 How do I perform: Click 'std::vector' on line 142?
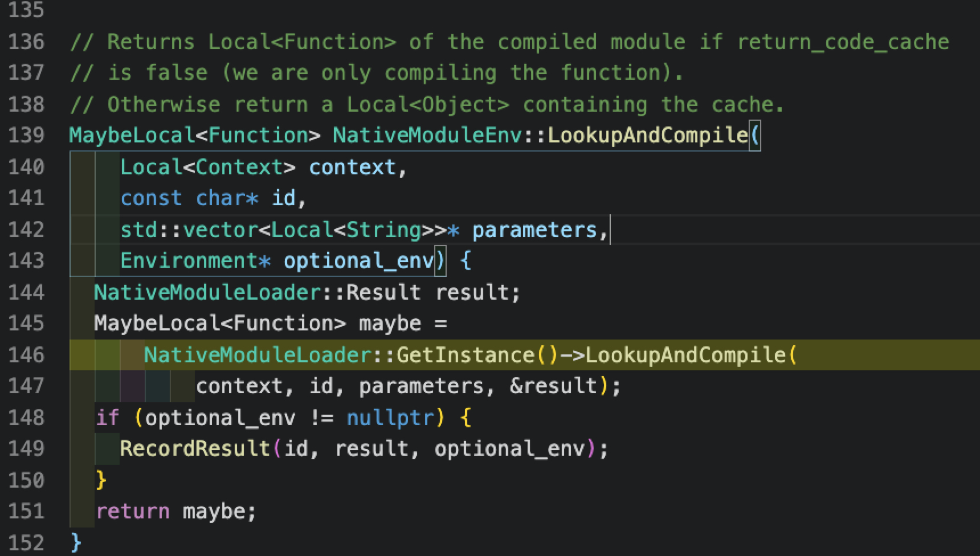coord(189,230)
